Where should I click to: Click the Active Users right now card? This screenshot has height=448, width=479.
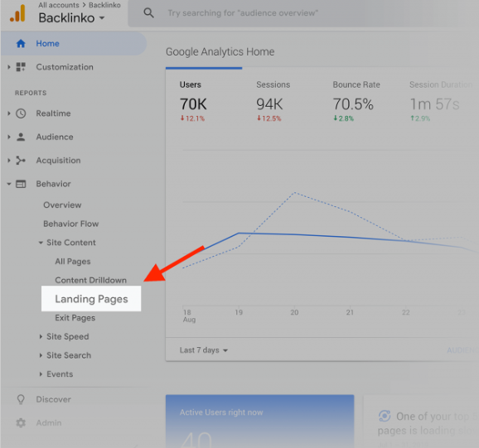(259, 422)
